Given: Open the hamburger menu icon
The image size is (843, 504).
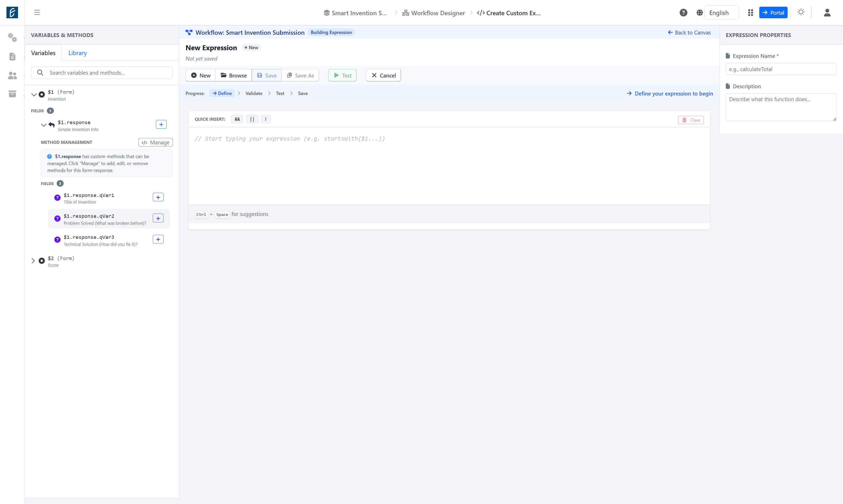Looking at the screenshot, I should [x=37, y=13].
